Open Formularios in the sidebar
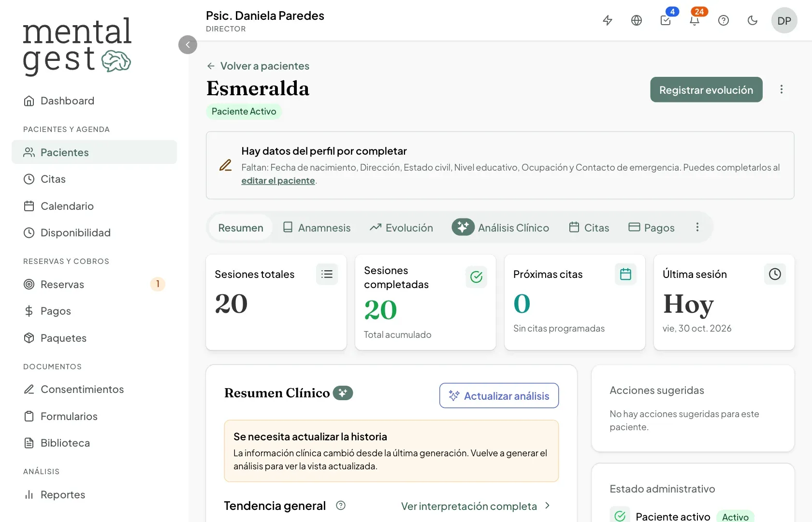Image resolution: width=812 pixels, height=522 pixels. 94,416
